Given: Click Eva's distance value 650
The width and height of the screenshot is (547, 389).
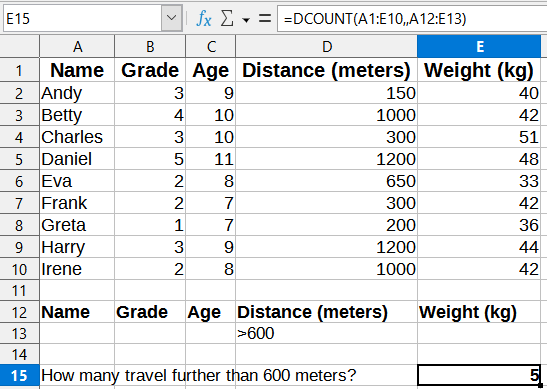Looking at the screenshot, I should pos(327,181).
